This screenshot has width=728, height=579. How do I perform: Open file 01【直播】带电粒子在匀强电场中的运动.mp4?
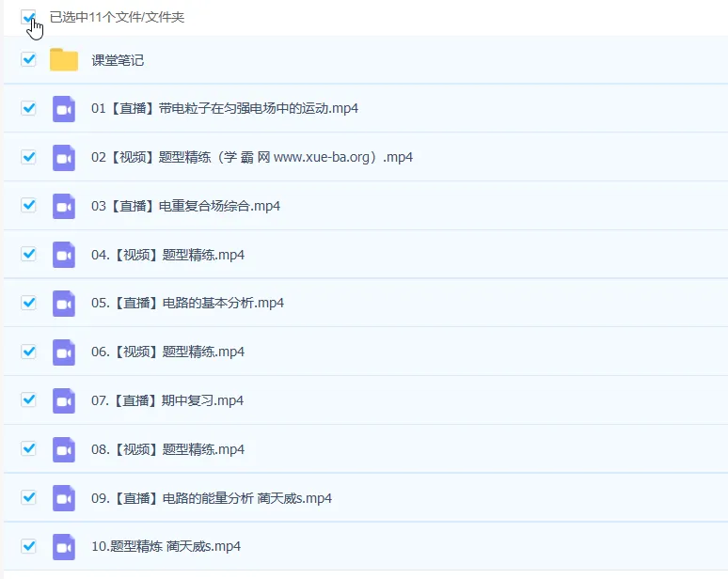pos(224,108)
